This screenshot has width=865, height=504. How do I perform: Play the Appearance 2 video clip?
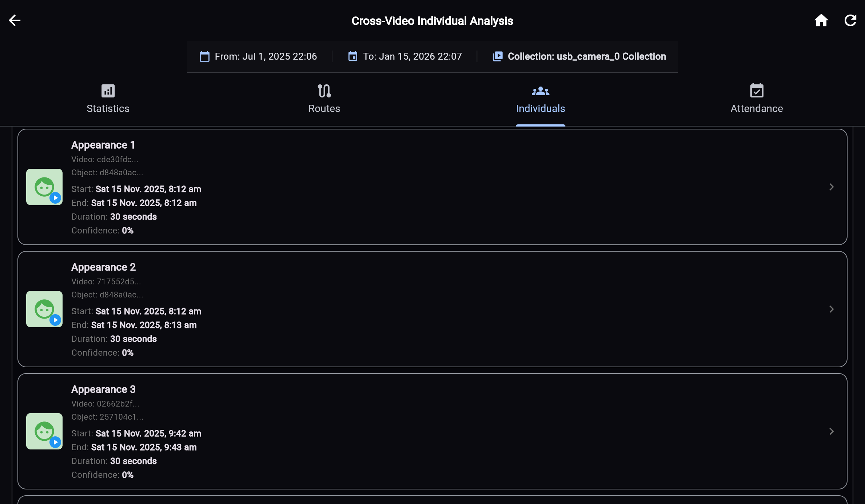click(56, 320)
